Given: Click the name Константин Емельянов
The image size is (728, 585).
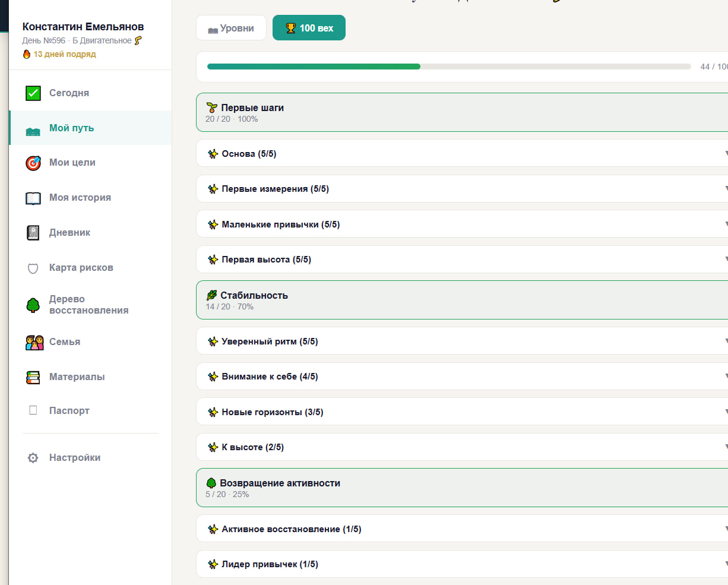Looking at the screenshot, I should click(x=83, y=27).
